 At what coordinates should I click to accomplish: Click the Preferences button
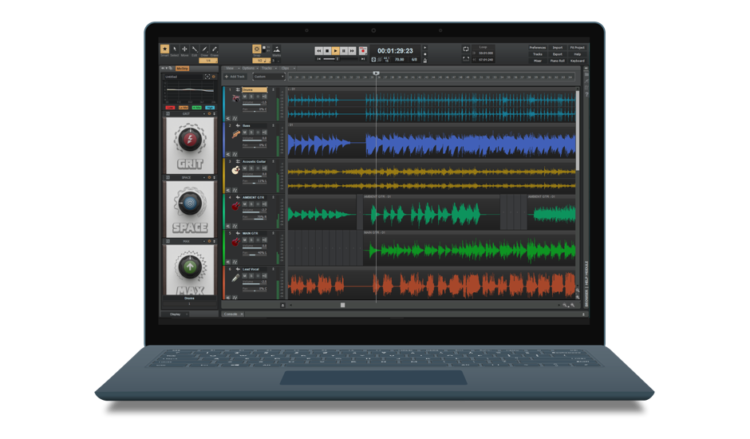coord(537,47)
